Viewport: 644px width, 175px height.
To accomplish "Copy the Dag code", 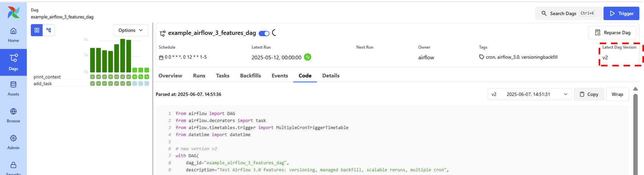I will pos(589,94).
